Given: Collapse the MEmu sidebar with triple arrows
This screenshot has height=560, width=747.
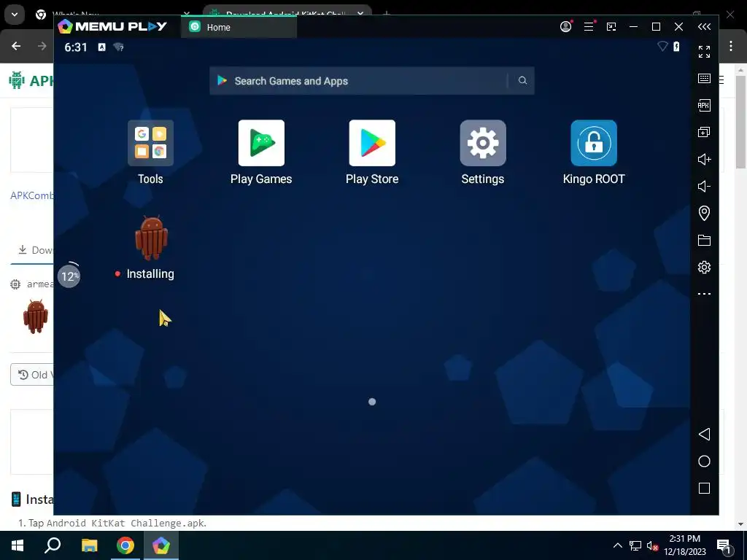Looking at the screenshot, I should click(704, 27).
